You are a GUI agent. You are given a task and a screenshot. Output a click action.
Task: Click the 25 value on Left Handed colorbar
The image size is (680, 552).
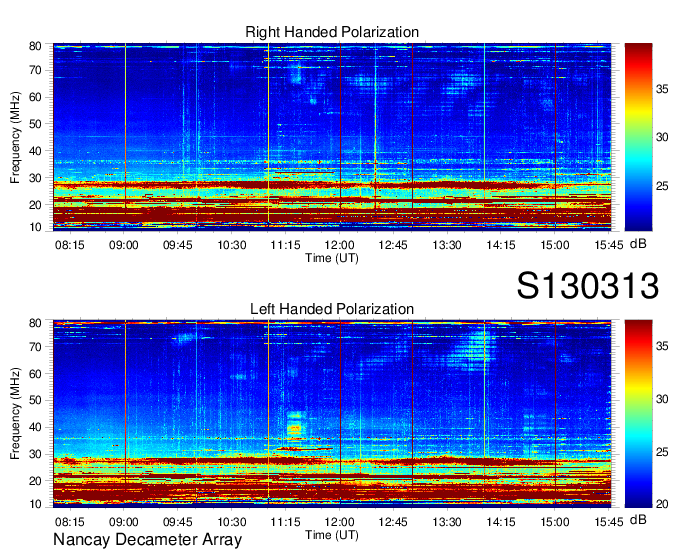point(662,452)
